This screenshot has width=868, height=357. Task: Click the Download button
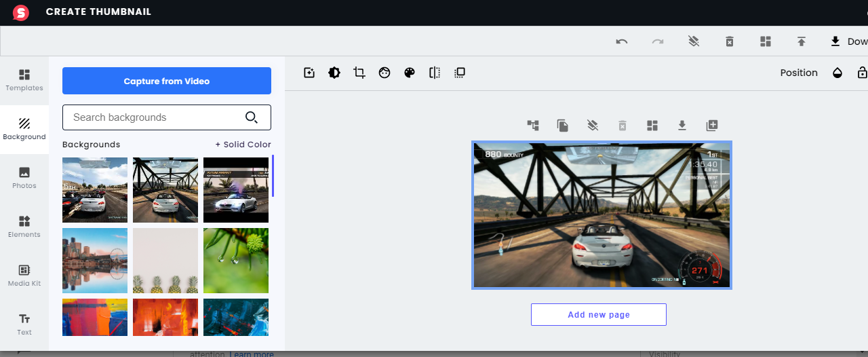tap(849, 41)
